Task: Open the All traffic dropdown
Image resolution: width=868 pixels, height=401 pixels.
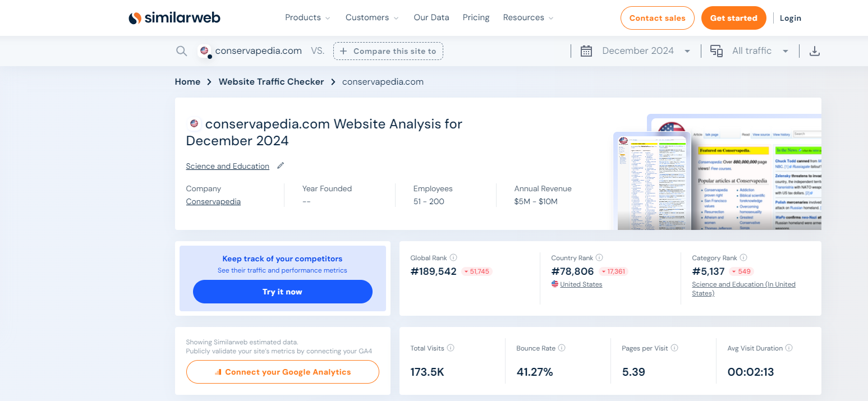Action: (760, 51)
